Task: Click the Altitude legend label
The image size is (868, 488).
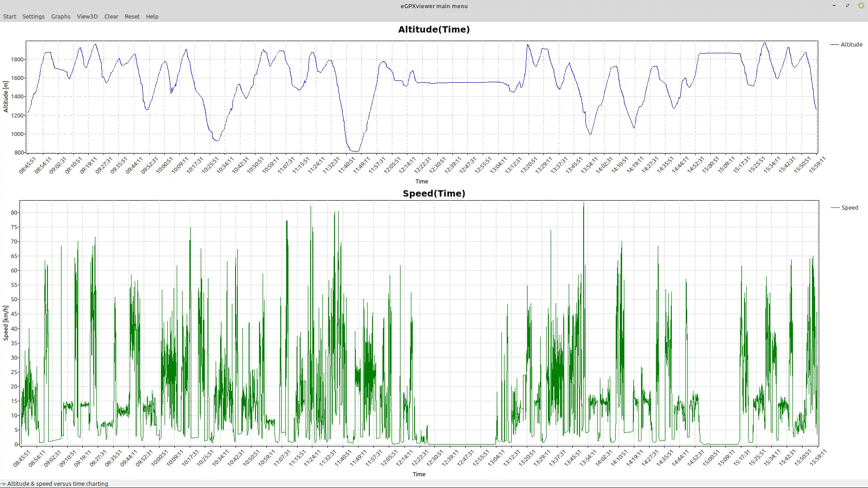Action: pyautogui.click(x=851, y=45)
